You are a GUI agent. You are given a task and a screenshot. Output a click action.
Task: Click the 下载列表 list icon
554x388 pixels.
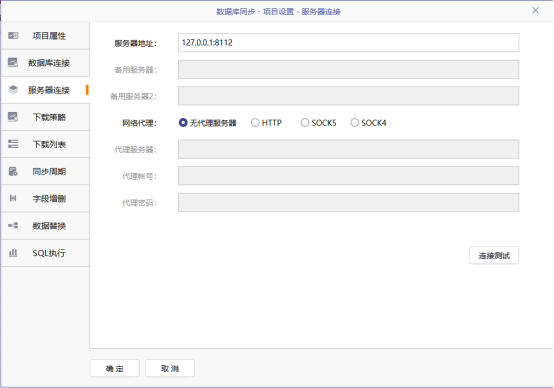(13, 144)
